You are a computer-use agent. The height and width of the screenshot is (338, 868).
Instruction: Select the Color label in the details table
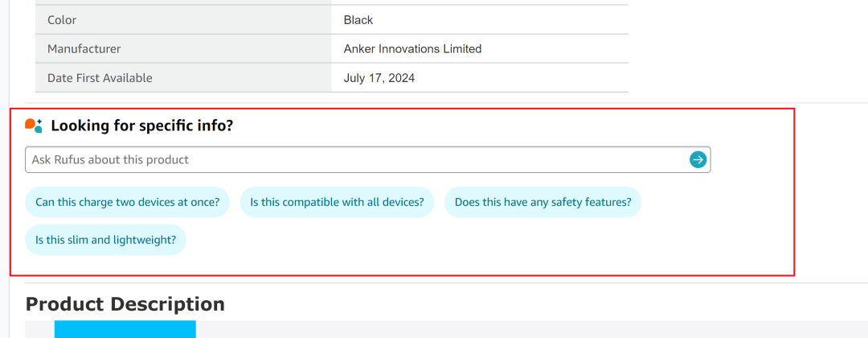click(x=62, y=20)
